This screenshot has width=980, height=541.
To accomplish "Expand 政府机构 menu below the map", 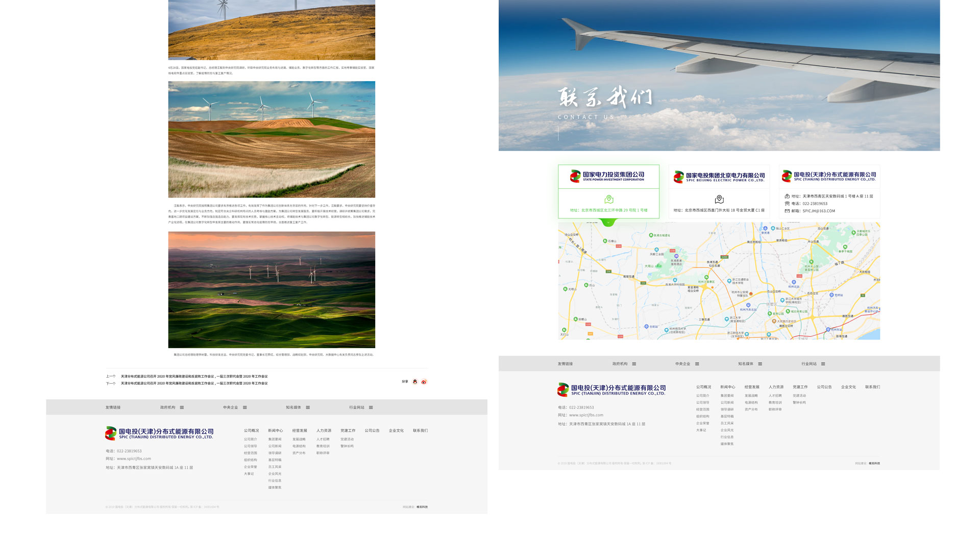I will [634, 364].
